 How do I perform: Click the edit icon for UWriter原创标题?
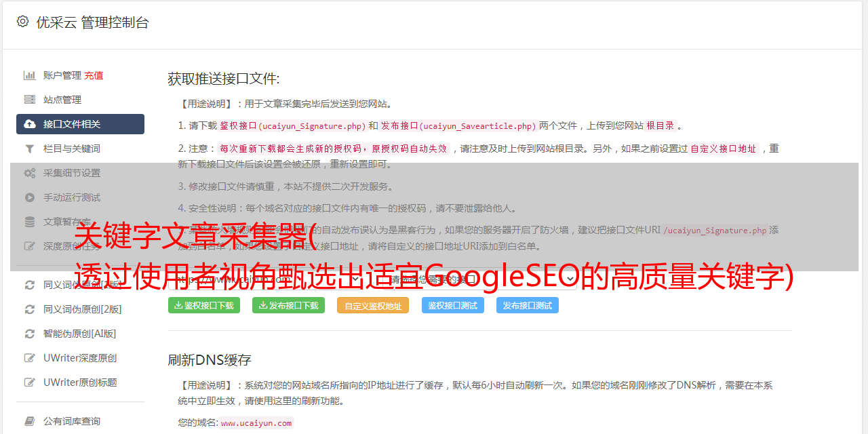tap(30, 382)
